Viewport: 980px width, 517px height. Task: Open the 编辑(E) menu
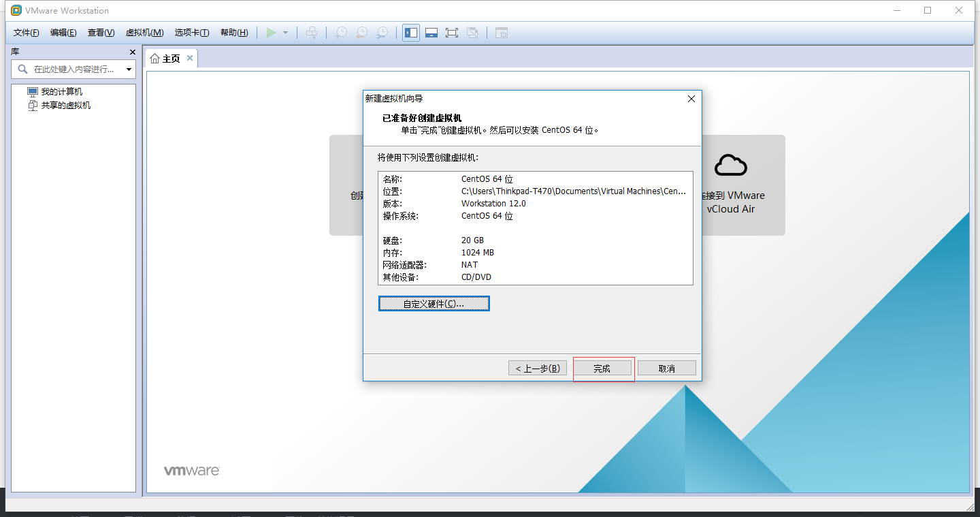tap(63, 33)
